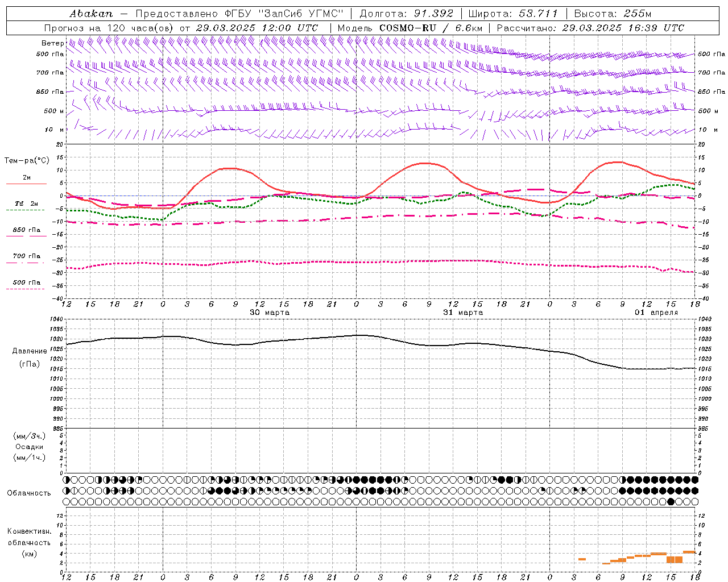Click the 10 м wind level label on left
Viewport: 728px width, 582px height.
point(55,130)
